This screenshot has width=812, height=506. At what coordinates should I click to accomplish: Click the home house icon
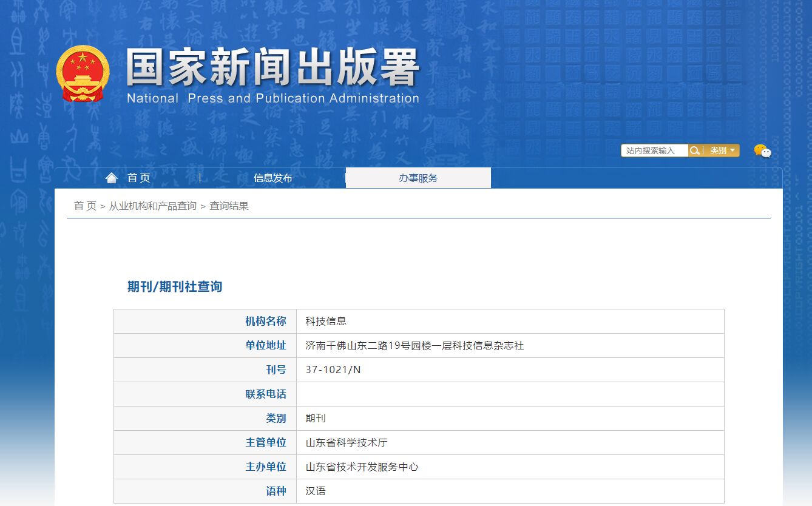(111, 178)
